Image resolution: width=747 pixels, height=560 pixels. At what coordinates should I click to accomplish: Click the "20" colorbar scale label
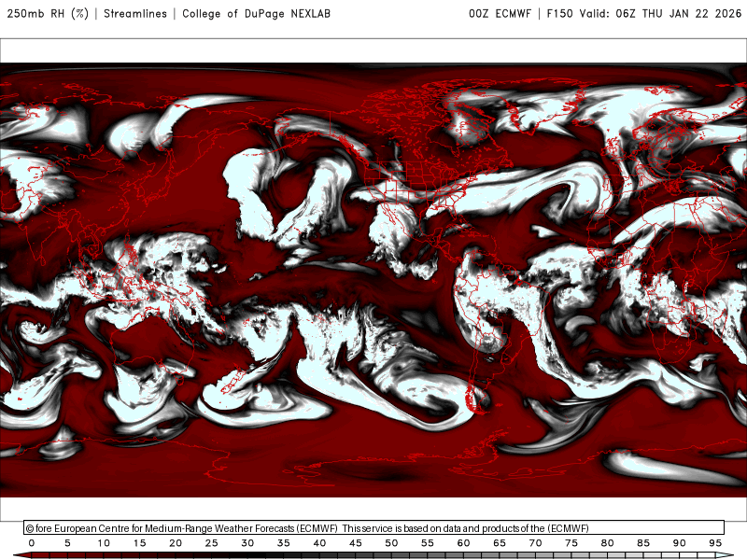click(x=176, y=543)
